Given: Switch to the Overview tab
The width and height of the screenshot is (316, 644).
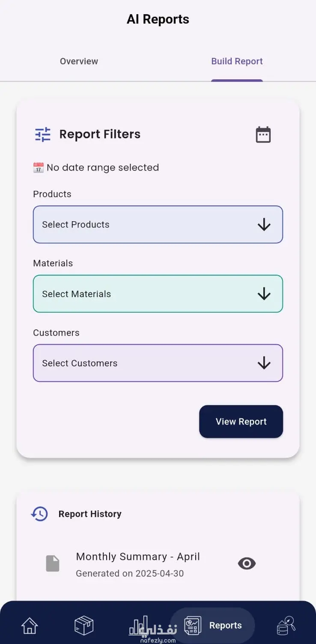Looking at the screenshot, I should (79, 61).
